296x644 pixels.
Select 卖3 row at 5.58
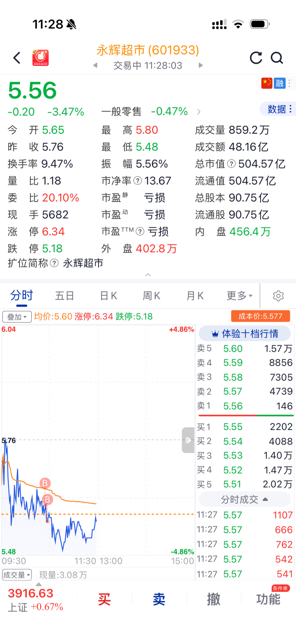pos(245,377)
